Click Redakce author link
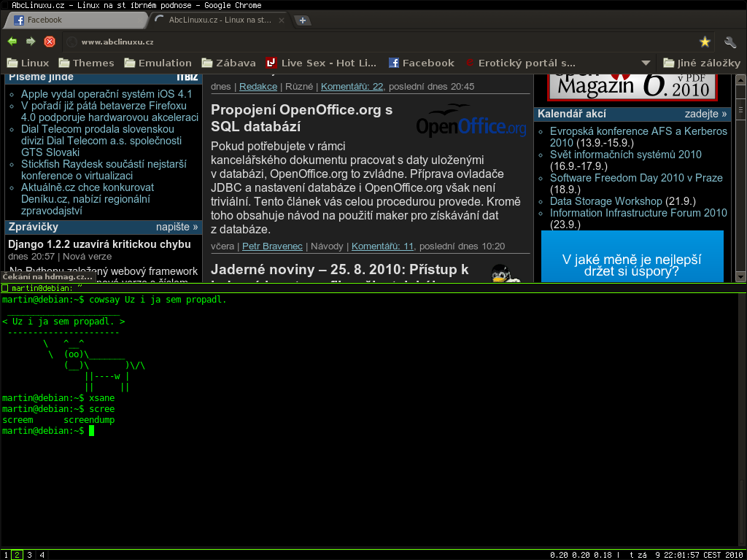 258,87
